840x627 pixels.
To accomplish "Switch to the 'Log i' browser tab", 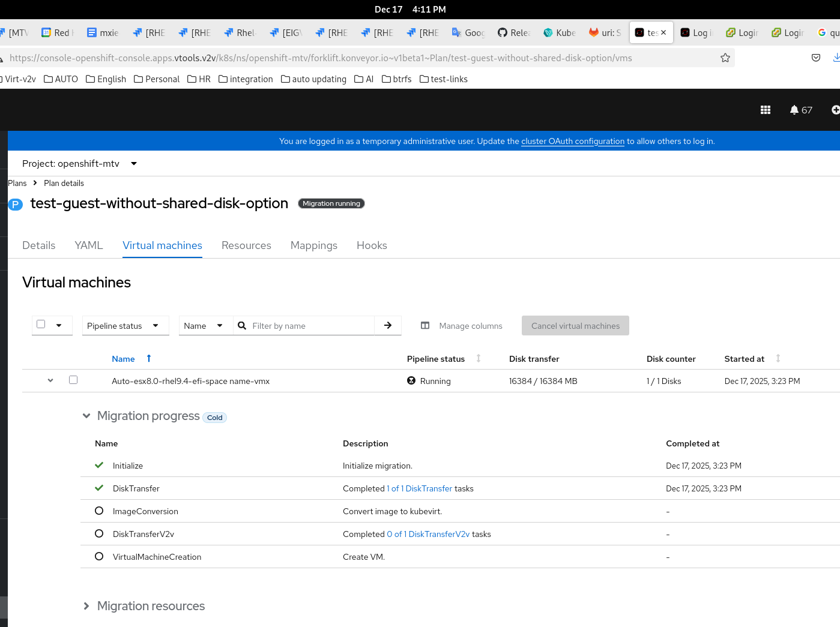I will (x=696, y=32).
